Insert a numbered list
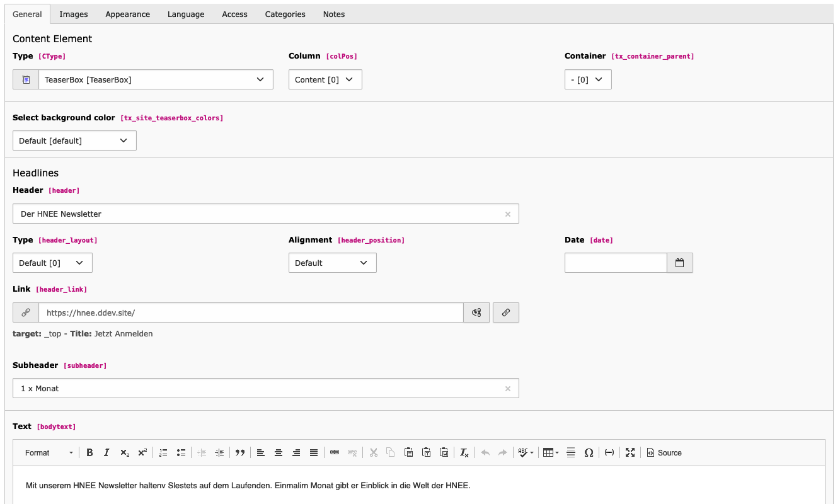Viewport: 840px width, 504px height. click(x=163, y=453)
